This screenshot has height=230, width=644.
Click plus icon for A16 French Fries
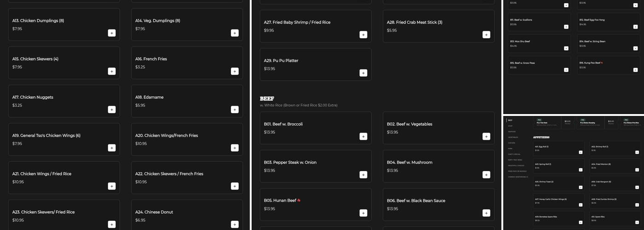point(235,71)
